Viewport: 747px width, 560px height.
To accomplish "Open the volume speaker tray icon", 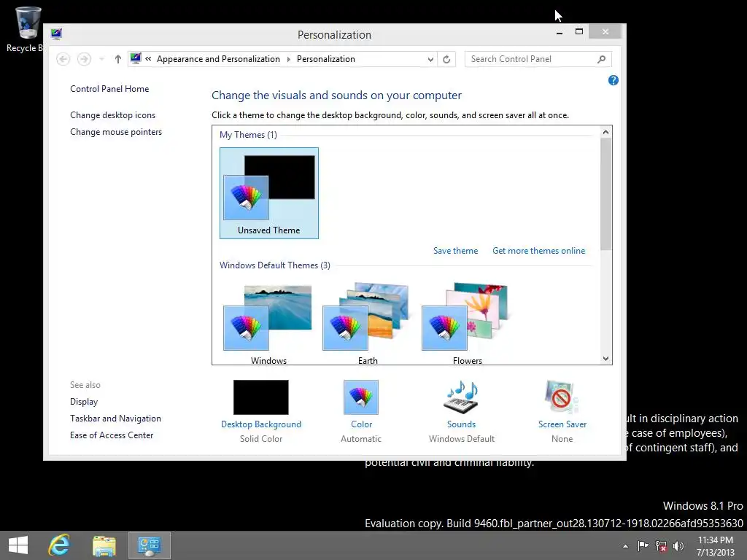I will (678, 546).
